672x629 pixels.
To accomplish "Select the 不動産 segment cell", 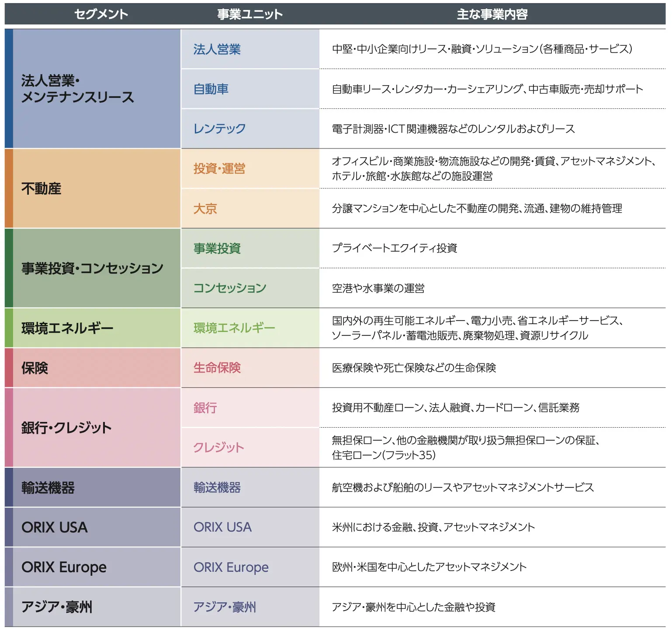I will click(96, 189).
